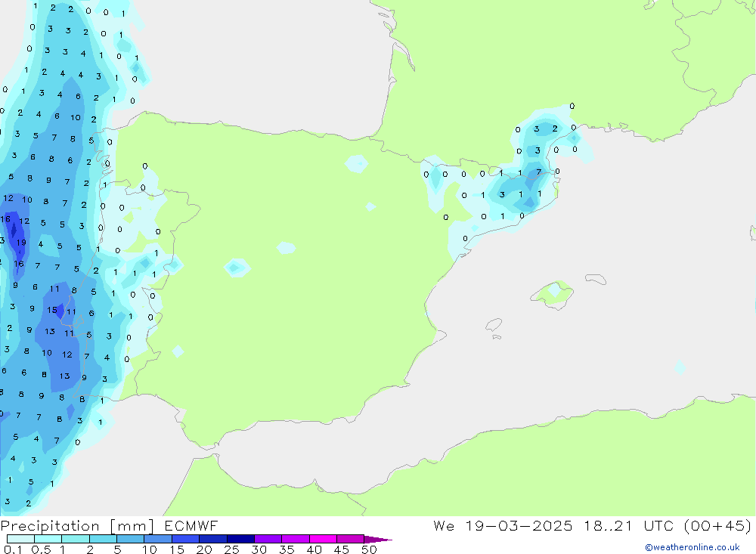Click the weatheronline.co.uk copyright link
756x554 pixels.
692,547
